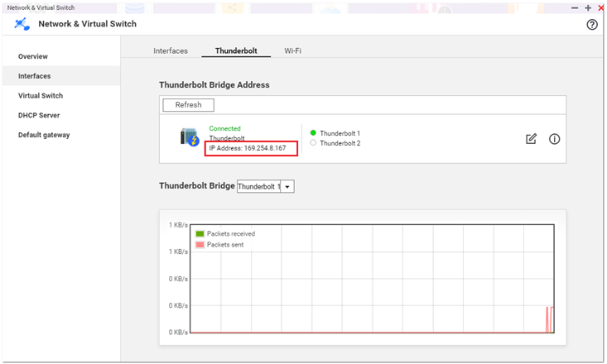Open the help question mark icon

click(592, 25)
